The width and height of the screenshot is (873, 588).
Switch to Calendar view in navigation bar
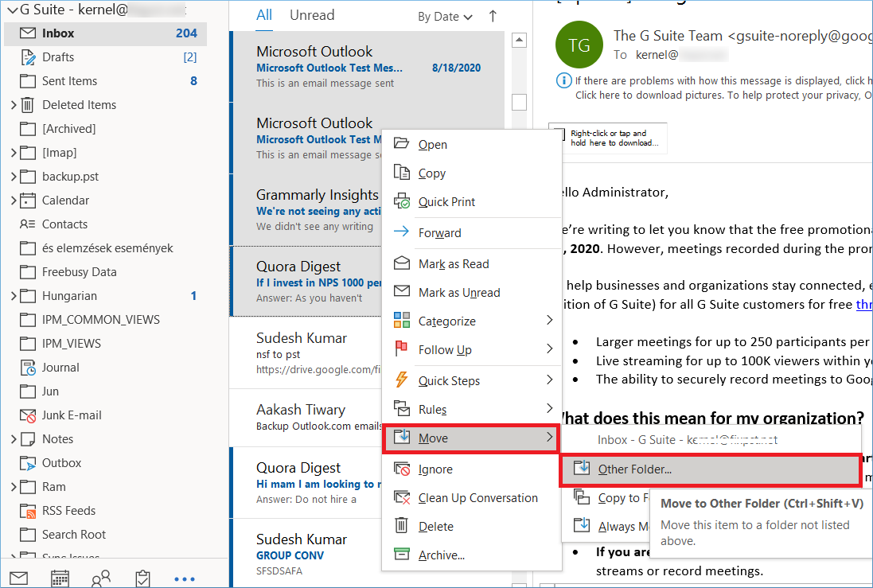point(60,578)
